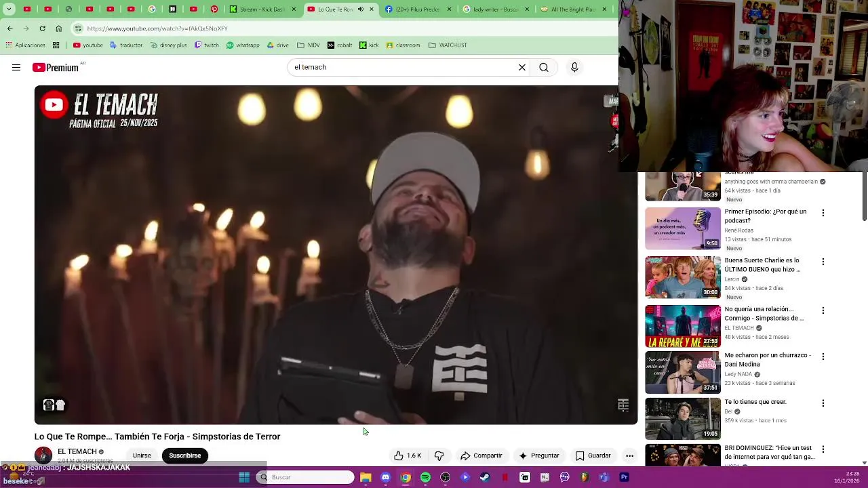Open options for Buena Suerte Charlie video
The height and width of the screenshot is (488, 868).
823,262
